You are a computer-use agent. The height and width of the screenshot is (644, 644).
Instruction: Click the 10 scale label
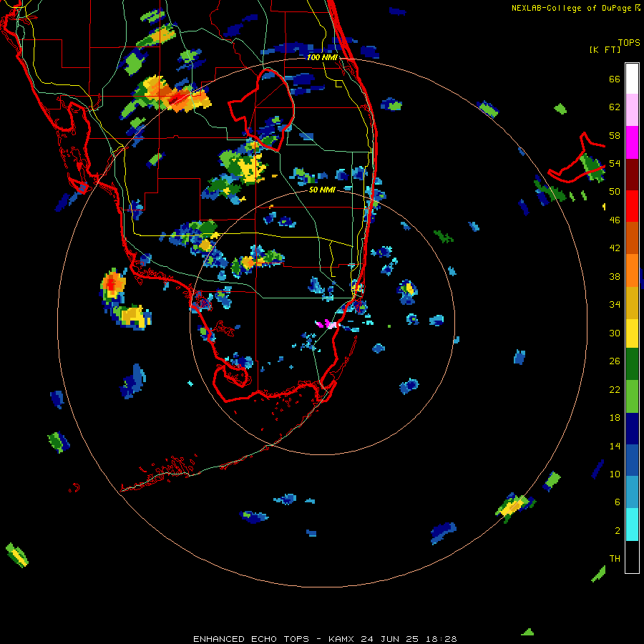coord(615,474)
